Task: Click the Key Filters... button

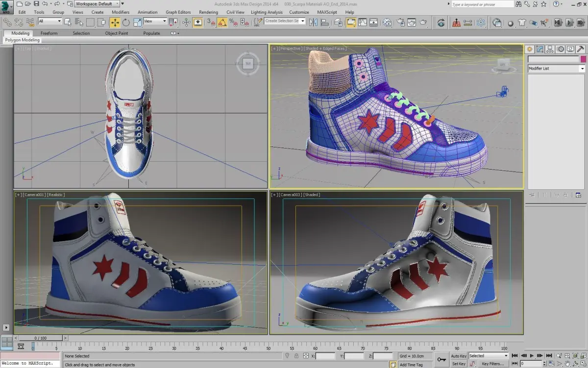Action: pos(492,364)
